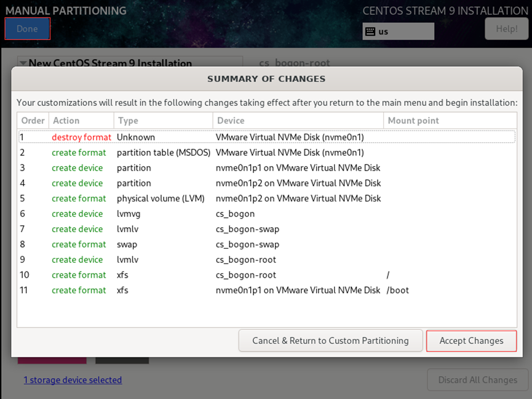The height and width of the screenshot is (399, 532).
Task: Select row 7 create device cs_bogon-swap
Action: click(267, 229)
